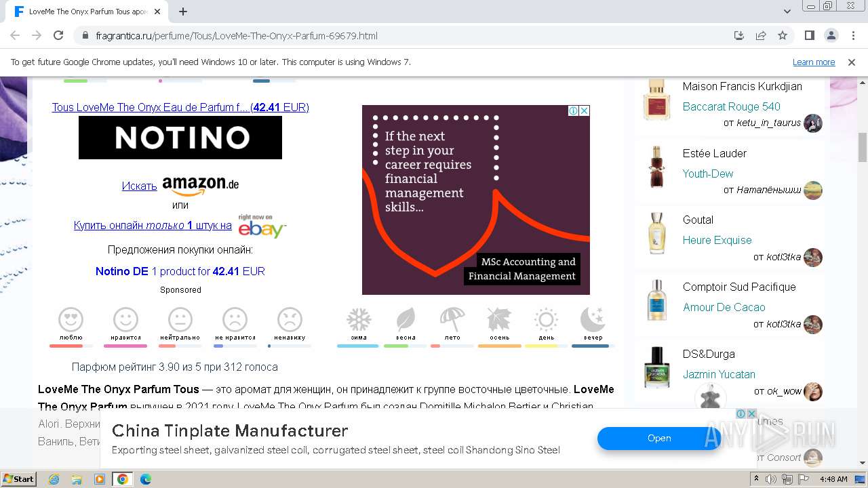Click the Amour De Cacao bottle thumbnail
This screenshot has height=488, width=868.
656,301
